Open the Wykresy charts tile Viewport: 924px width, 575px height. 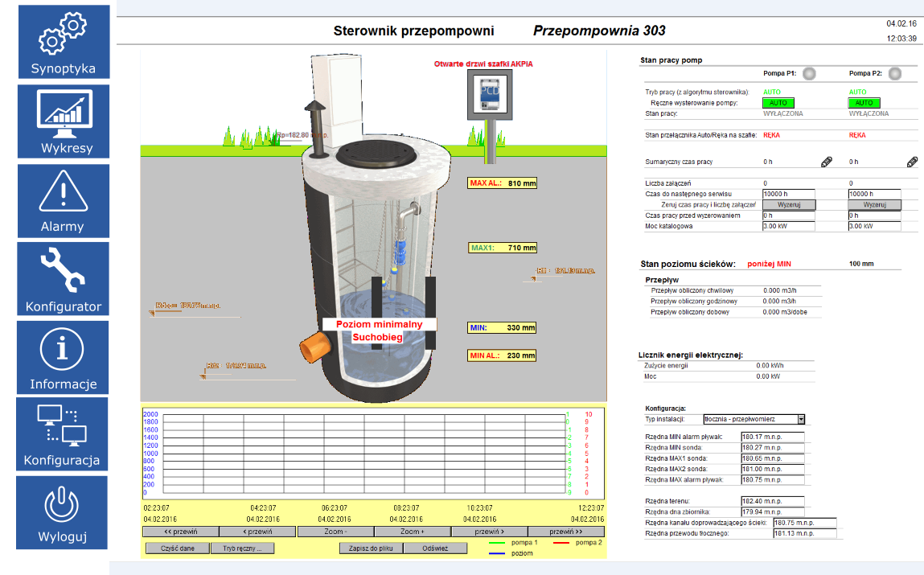[x=64, y=121]
